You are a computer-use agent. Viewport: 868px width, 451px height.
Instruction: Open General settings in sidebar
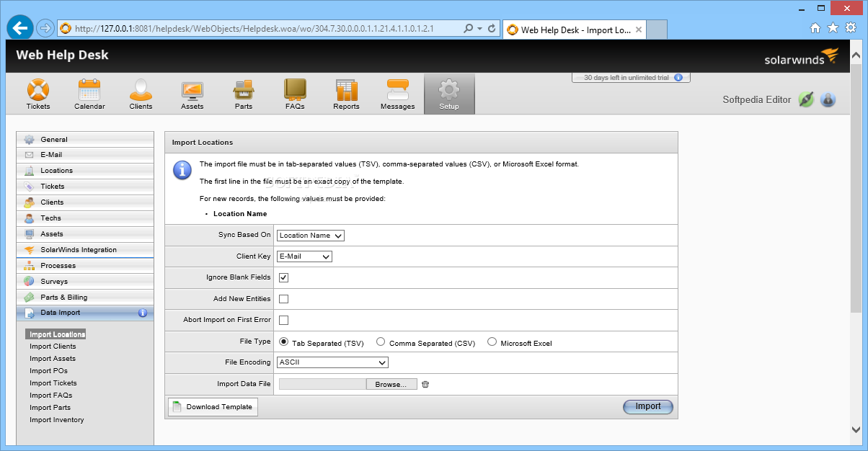85,140
